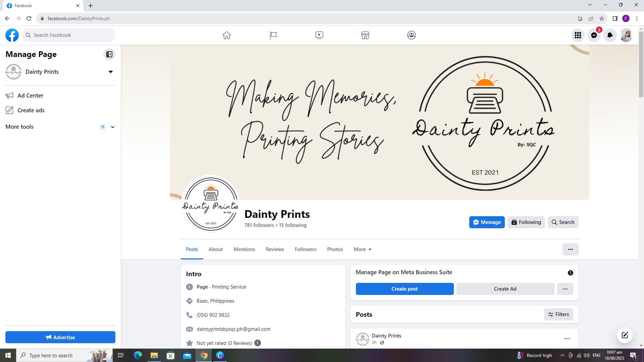Open Mail app from taskbar
The width and height of the screenshot is (644, 362).
187,355
